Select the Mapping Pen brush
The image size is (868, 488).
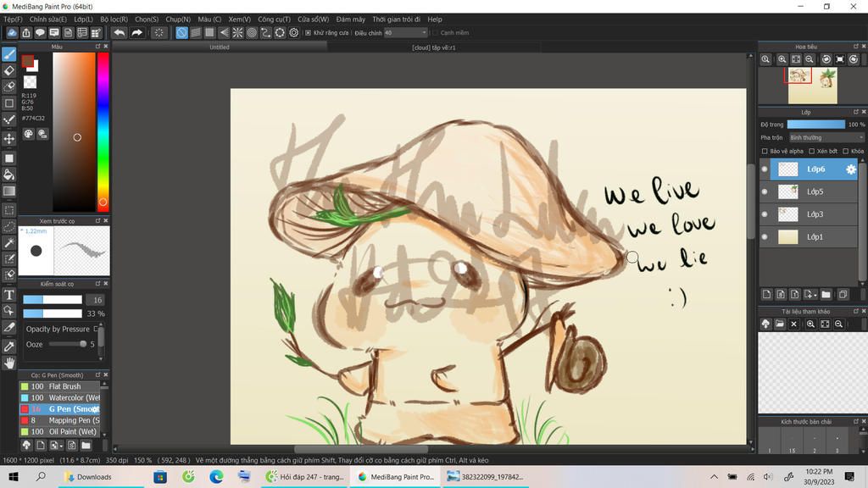(x=60, y=420)
